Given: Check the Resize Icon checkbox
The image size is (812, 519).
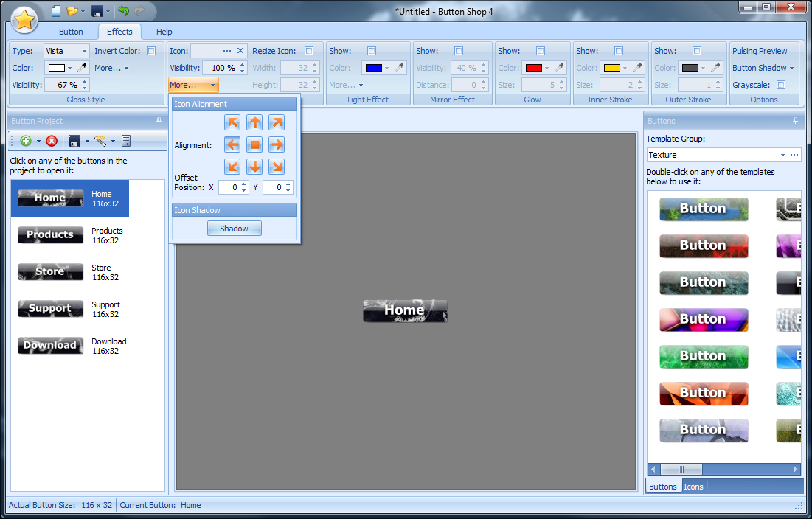Looking at the screenshot, I should (309, 51).
